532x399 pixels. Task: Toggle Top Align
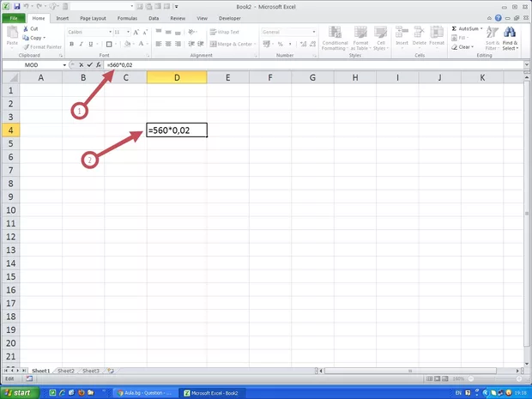[x=159, y=32]
